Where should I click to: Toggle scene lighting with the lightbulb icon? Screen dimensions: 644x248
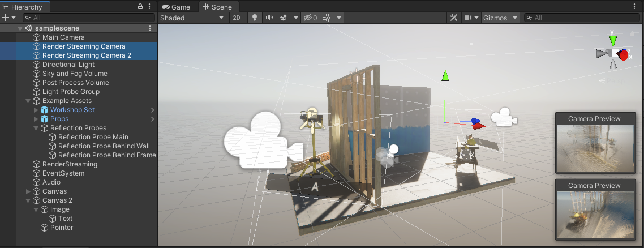pos(254,18)
